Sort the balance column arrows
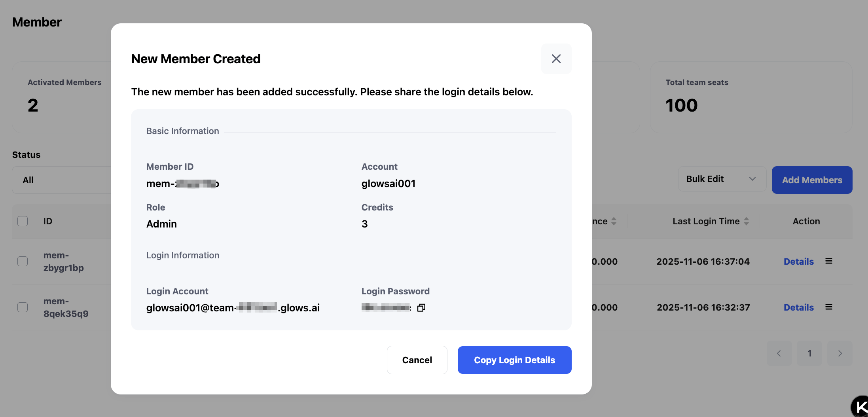The image size is (868, 417). (x=614, y=221)
